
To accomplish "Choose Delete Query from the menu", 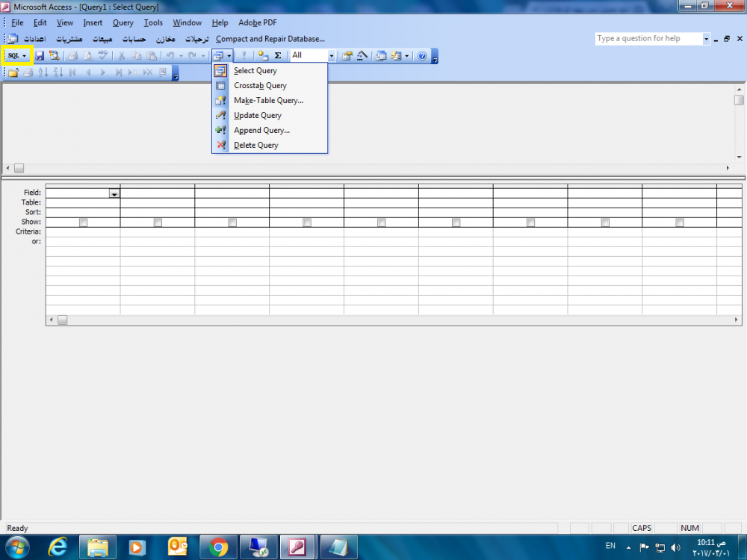I will pyautogui.click(x=270, y=146).
